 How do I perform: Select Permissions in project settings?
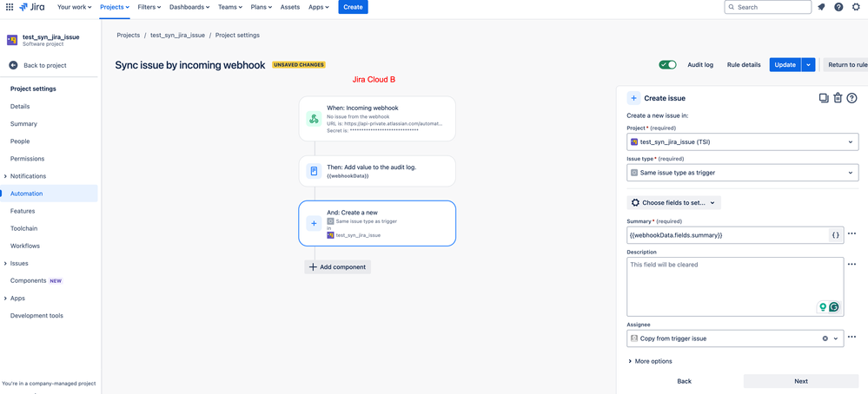[x=27, y=159]
